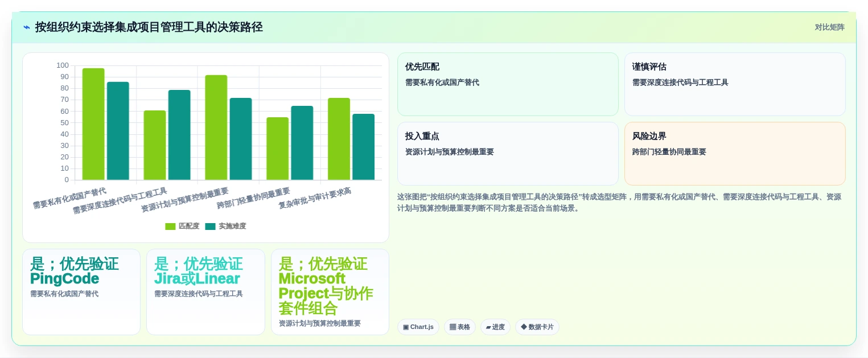Click the x-axis label 复杂审批与审计要求高
This screenshot has width=868, height=358.
(x=315, y=198)
